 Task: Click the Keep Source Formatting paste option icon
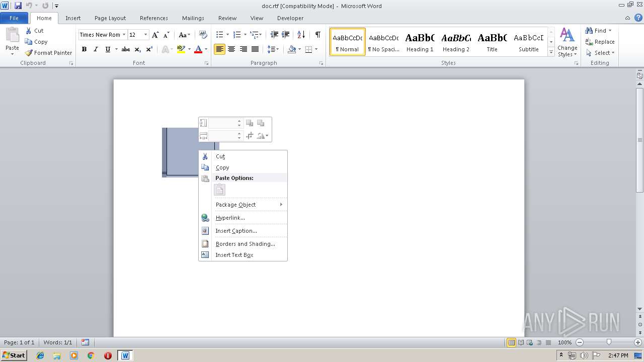coord(219,190)
